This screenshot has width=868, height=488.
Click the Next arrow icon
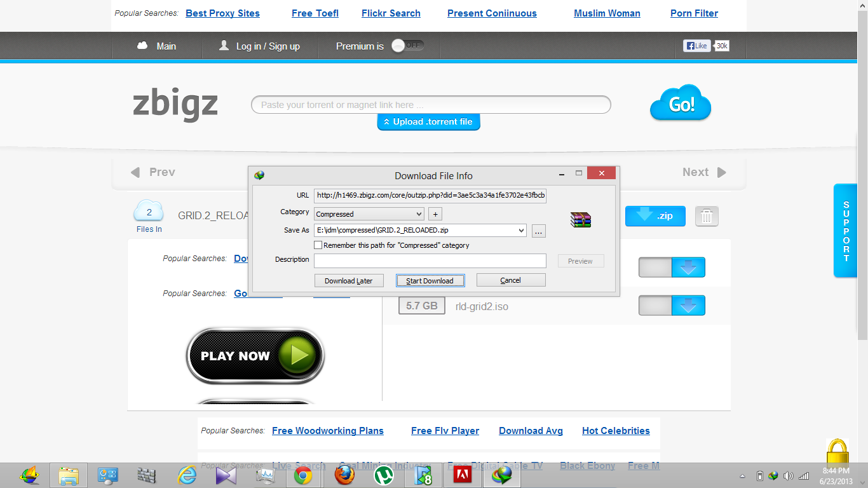coord(721,172)
